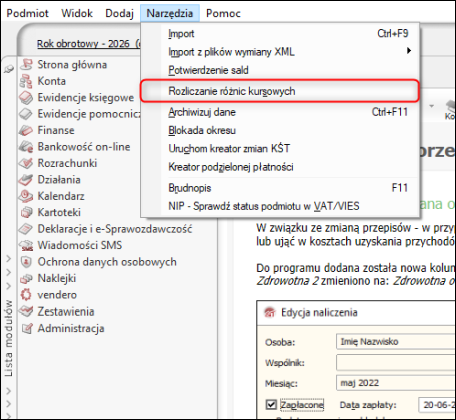Click the pin icon above the module list
The height and width of the screenshot is (420, 456).
point(9,69)
